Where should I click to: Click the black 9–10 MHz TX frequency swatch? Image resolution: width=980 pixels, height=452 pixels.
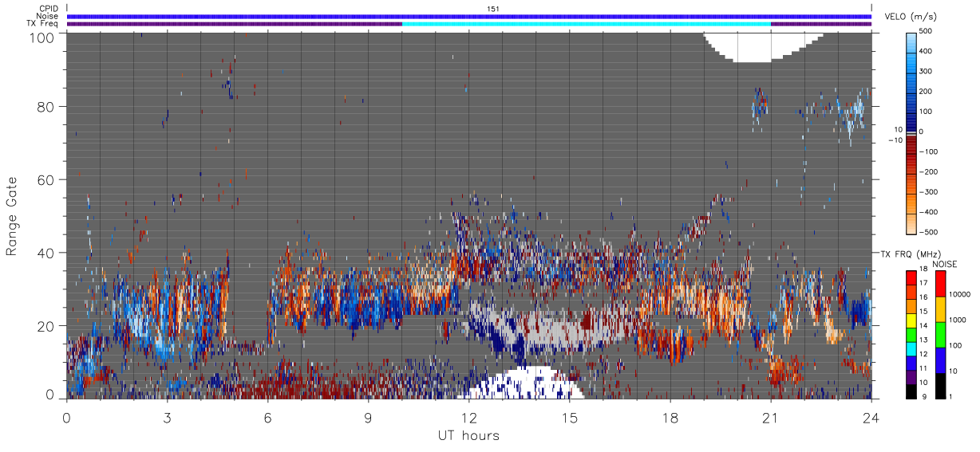tap(911, 391)
